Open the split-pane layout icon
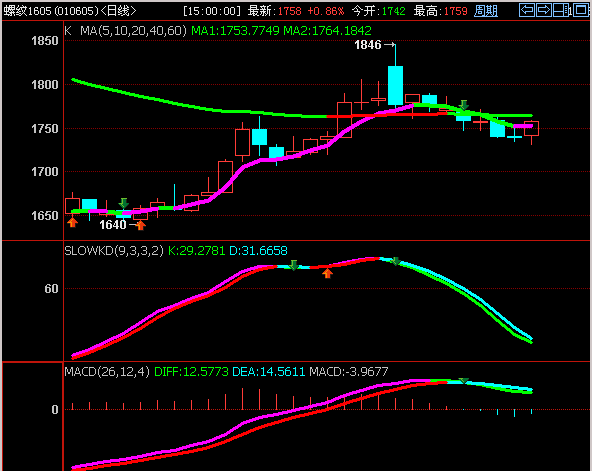 point(561,10)
